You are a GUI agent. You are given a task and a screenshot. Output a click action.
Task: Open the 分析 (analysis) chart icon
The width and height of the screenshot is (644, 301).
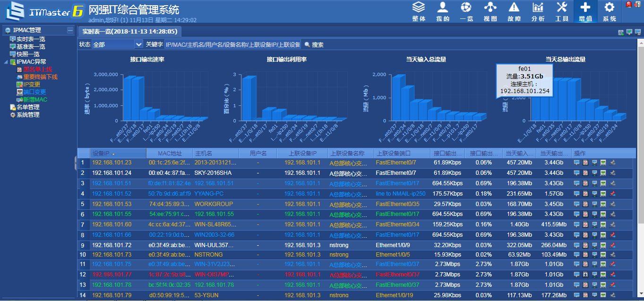coord(538,10)
